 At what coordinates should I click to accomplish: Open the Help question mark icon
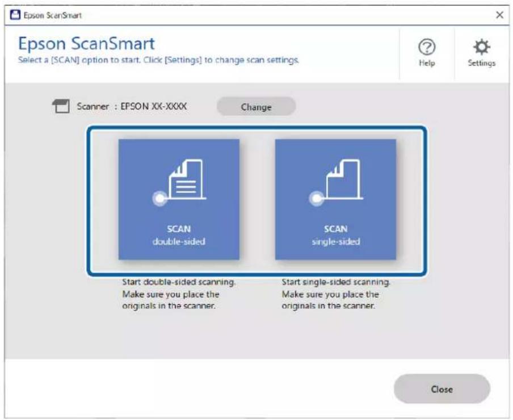point(427,47)
